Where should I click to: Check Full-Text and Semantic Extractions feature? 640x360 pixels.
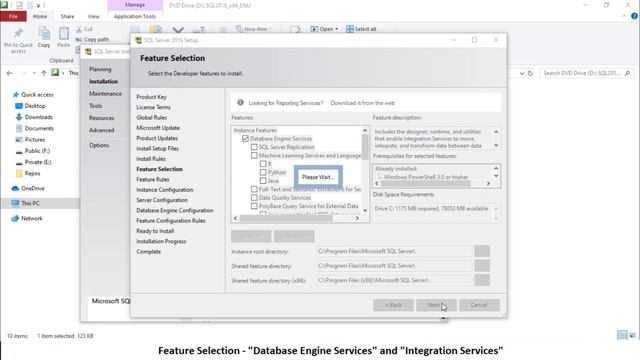coord(254,189)
